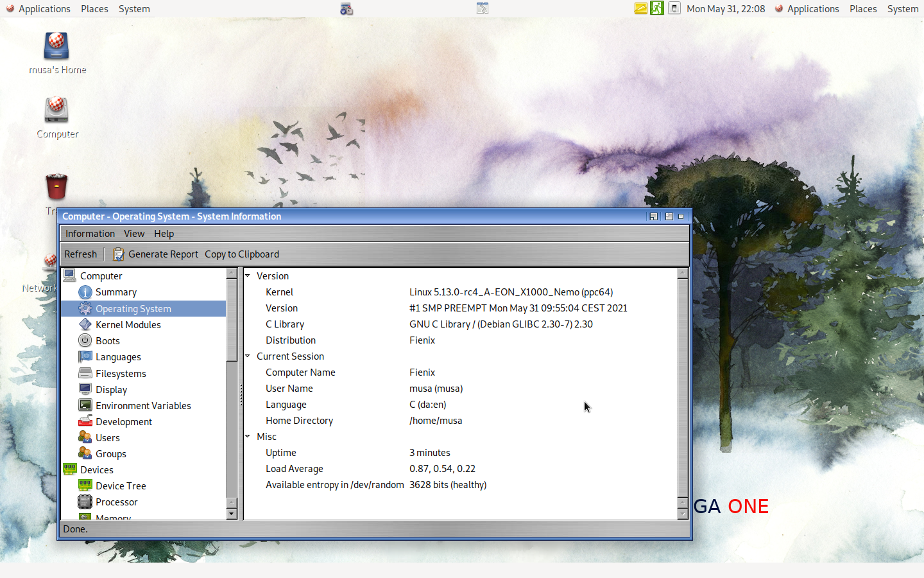Image resolution: width=924 pixels, height=578 pixels.
Task: Open the Boots power icon entry
Action: click(x=85, y=340)
